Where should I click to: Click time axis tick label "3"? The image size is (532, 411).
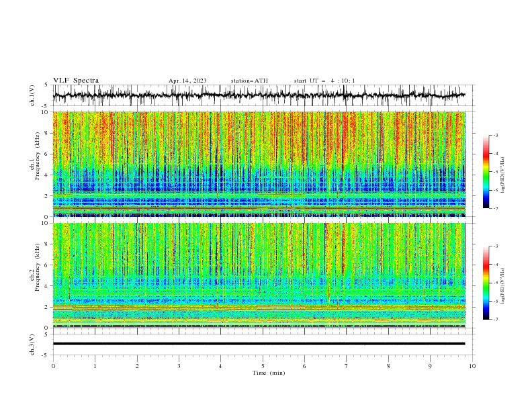coord(179,366)
